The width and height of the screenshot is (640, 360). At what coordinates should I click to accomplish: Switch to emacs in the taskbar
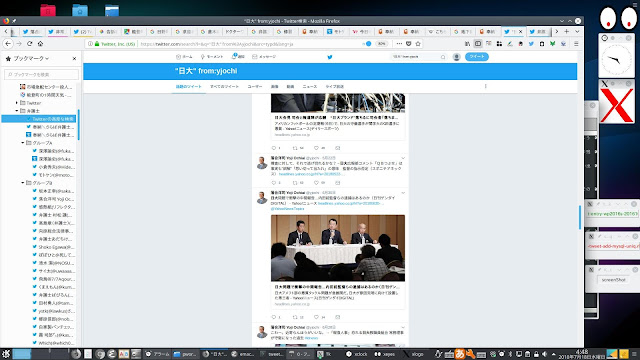point(242,354)
